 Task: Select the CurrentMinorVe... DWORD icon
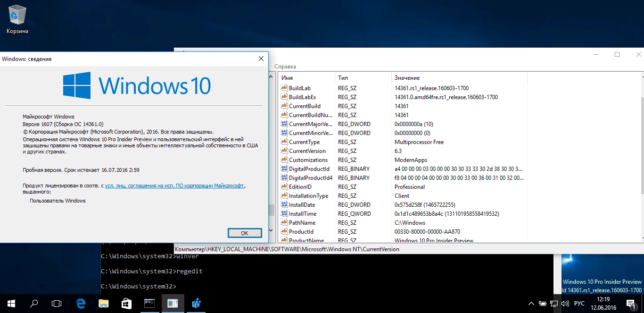point(284,133)
